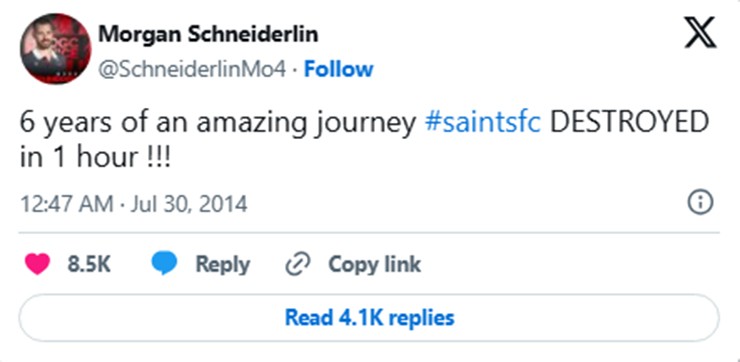
Task: Click the blue reply speech bubble icon
Action: (x=164, y=263)
